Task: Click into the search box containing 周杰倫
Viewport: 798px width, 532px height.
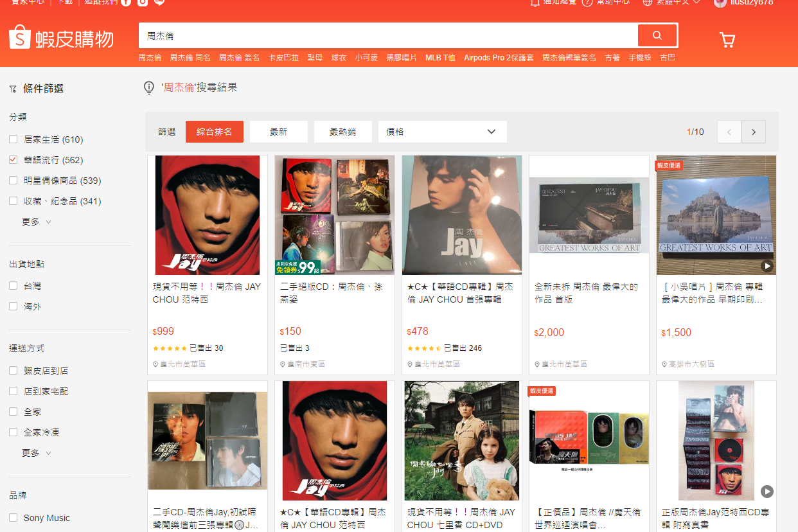Action: tap(388, 35)
